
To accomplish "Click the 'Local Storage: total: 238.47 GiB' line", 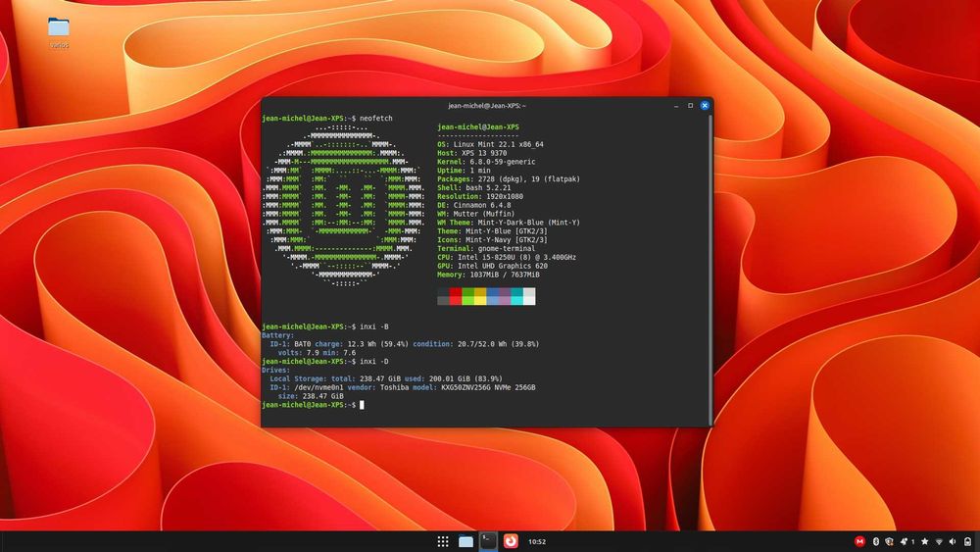I will 386,378.
